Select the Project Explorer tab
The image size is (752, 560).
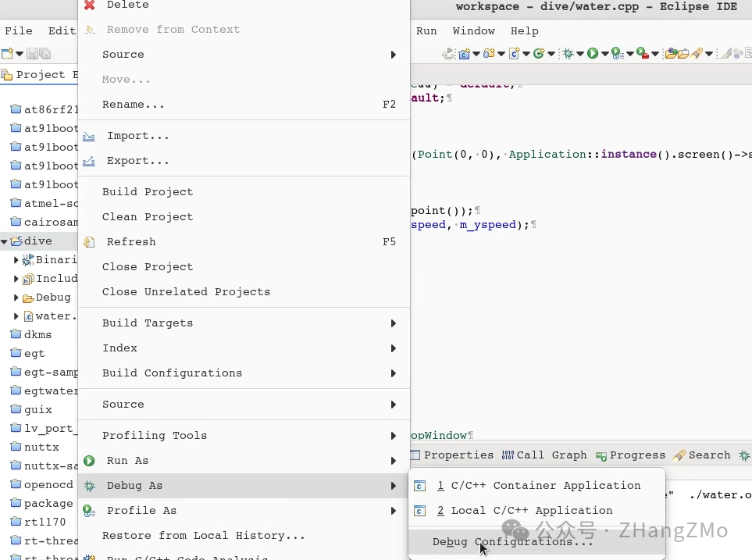(x=39, y=75)
